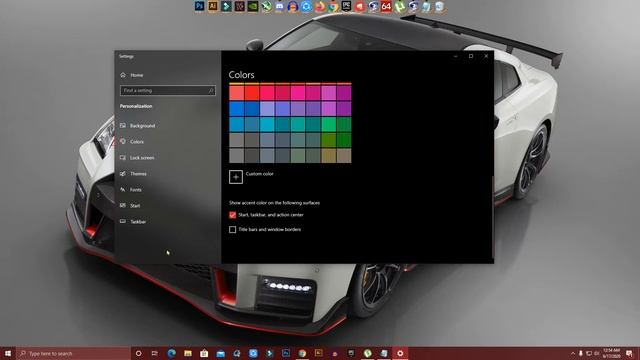
Task: Select the tan swatch ending the bottom row
Action: point(344,156)
